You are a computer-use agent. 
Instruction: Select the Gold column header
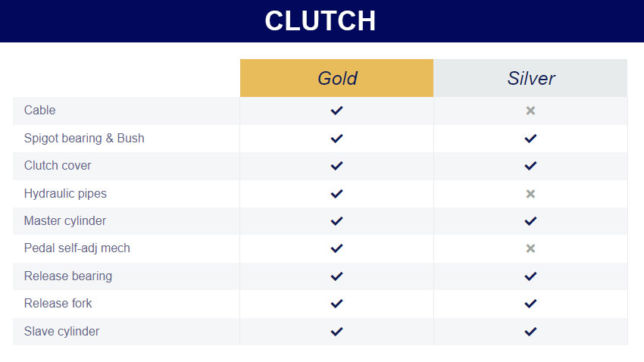[x=337, y=78]
